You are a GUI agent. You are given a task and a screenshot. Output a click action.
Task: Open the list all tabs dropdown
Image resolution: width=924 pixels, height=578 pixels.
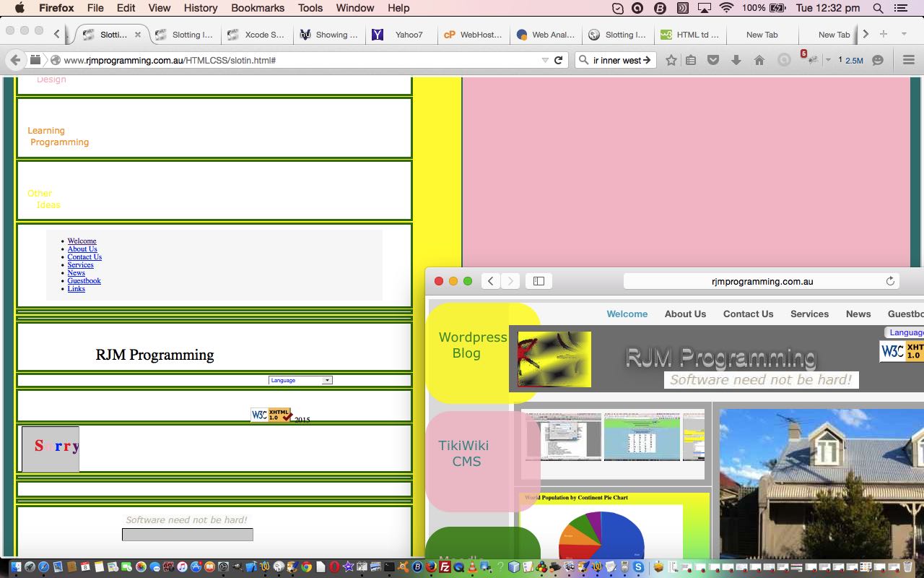pos(903,34)
